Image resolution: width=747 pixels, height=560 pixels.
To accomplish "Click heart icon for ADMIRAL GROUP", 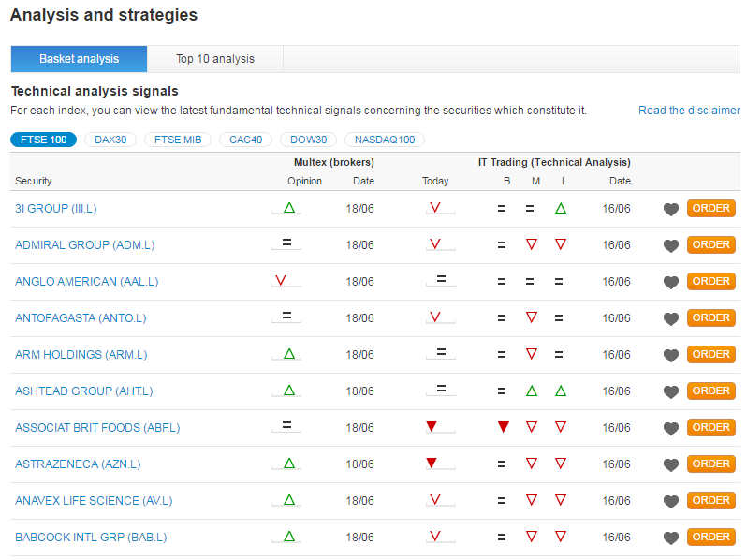I will point(671,246).
